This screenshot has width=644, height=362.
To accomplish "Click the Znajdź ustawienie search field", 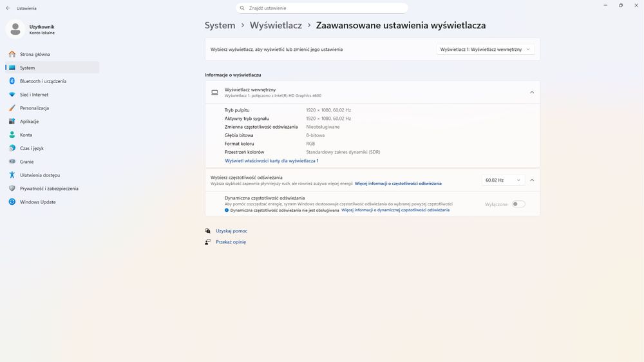I will point(322,8).
